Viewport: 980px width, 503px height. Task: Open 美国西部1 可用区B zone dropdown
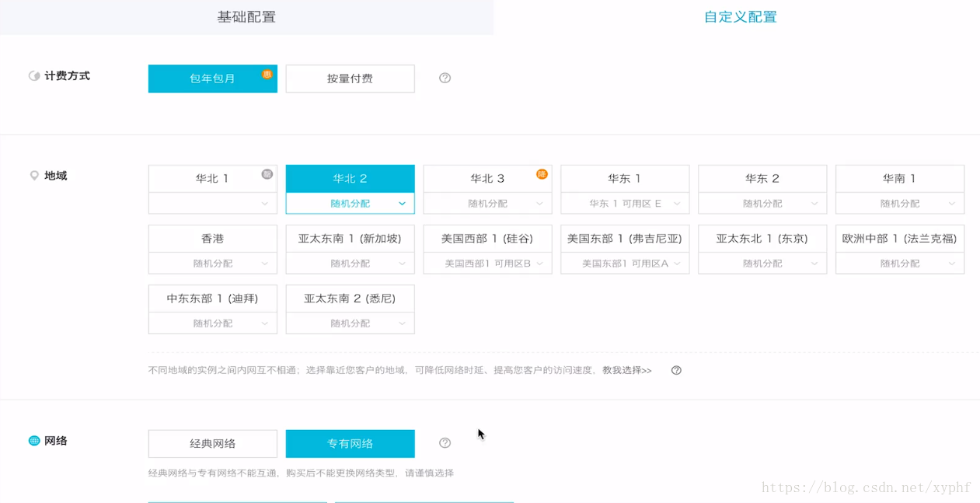coord(487,264)
